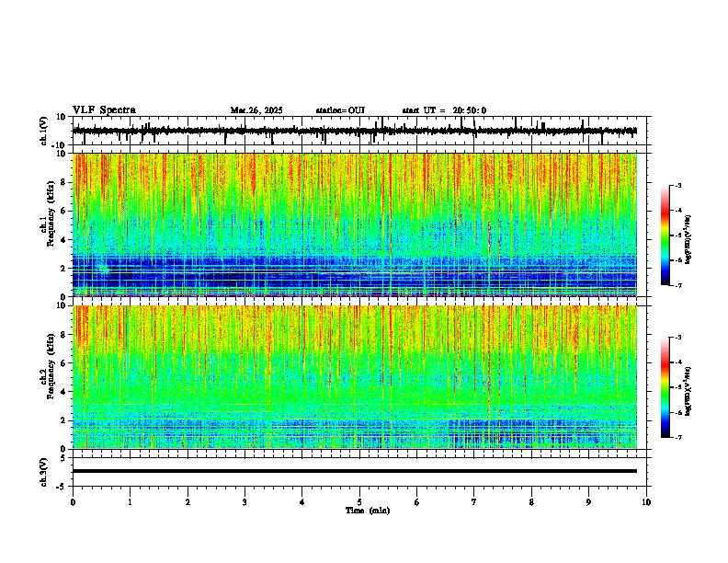Click time axis tick label "9"
Viewport: 728px width, 563px height.
click(x=588, y=502)
